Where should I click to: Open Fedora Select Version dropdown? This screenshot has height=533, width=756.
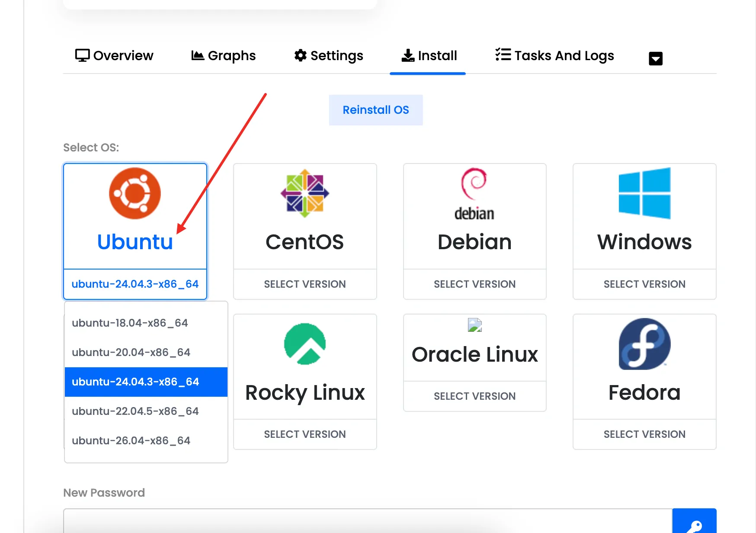[644, 434]
